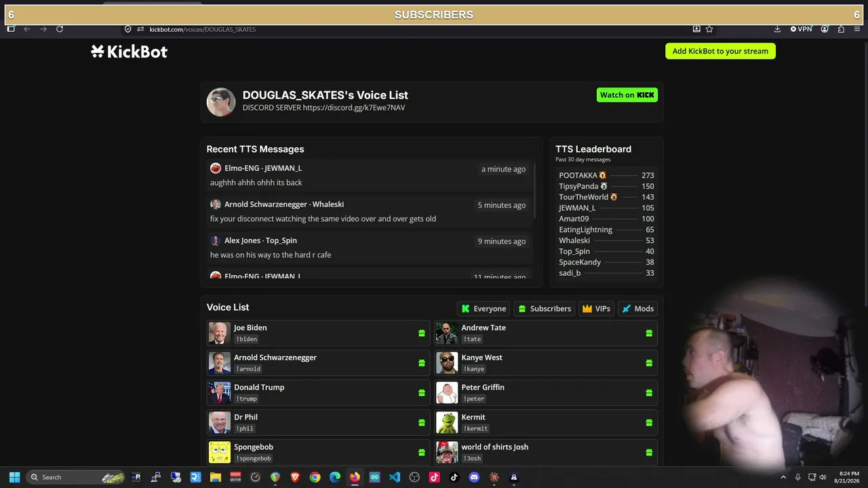The width and height of the screenshot is (868, 488).
Task: Open Discord from the taskbar
Action: pos(474,477)
